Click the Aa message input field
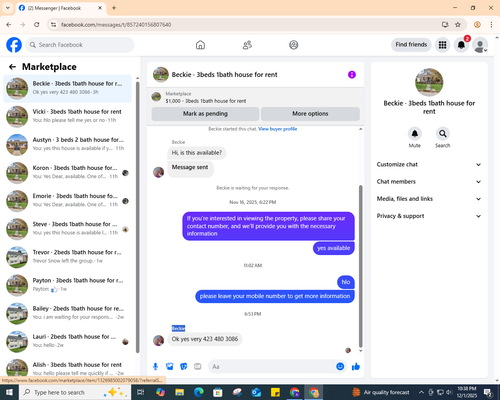 pyautogui.click(x=272, y=367)
